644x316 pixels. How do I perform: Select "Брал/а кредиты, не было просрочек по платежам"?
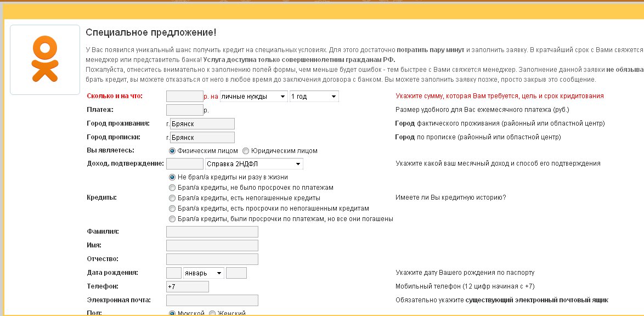point(172,188)
